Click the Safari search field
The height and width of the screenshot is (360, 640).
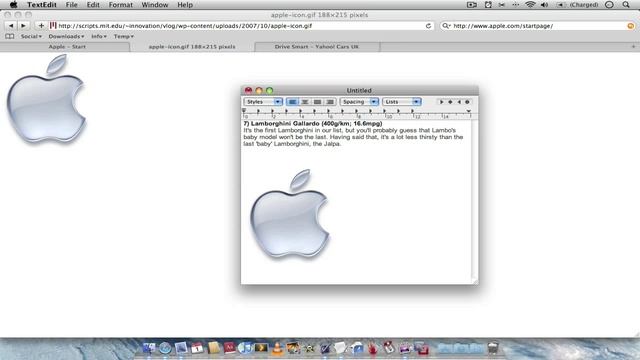pos(538,26)
